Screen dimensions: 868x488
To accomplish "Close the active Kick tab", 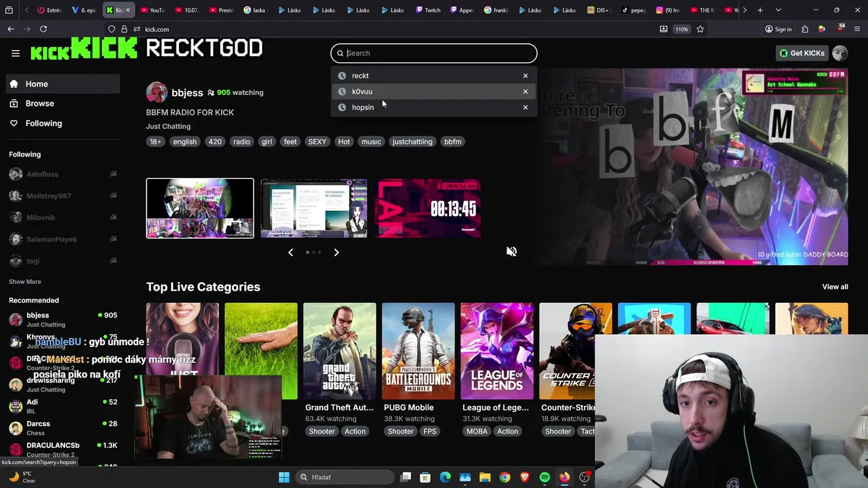I will click(127, 10).
